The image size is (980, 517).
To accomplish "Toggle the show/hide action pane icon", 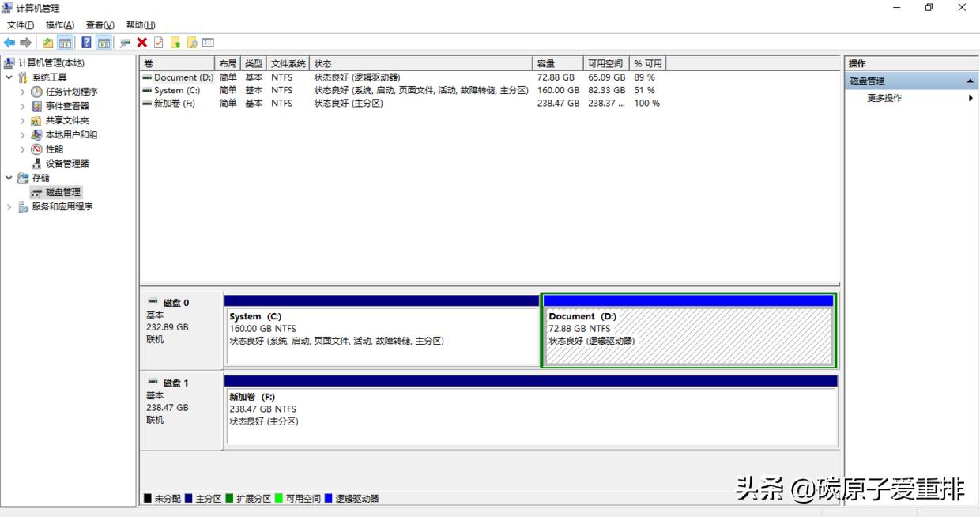I will pyautogui.click(x=104, y=43).
